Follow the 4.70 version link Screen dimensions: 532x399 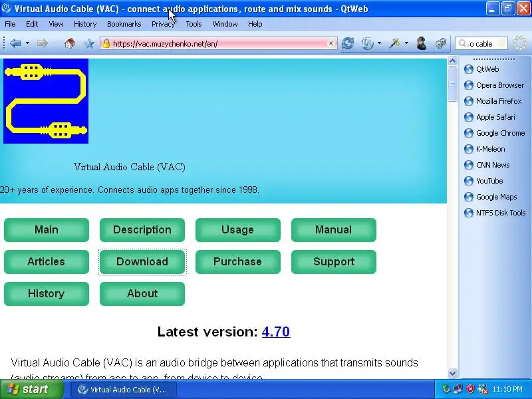pos(276,332)
